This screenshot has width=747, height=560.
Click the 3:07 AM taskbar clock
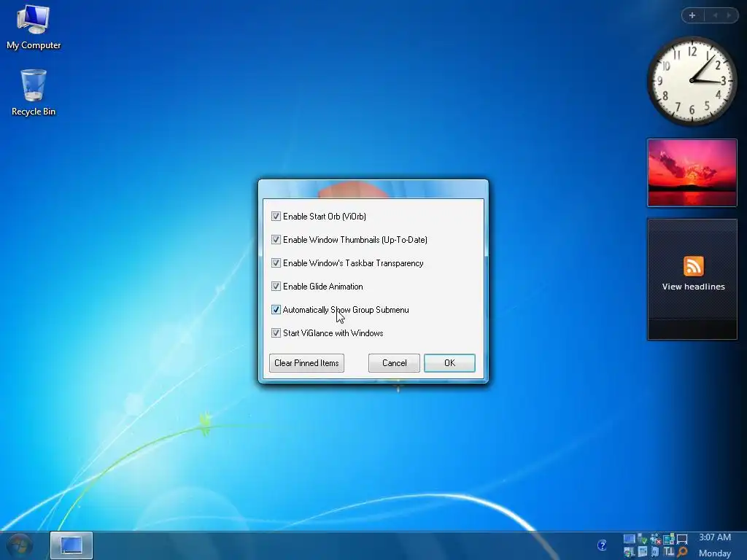point(715,537)
